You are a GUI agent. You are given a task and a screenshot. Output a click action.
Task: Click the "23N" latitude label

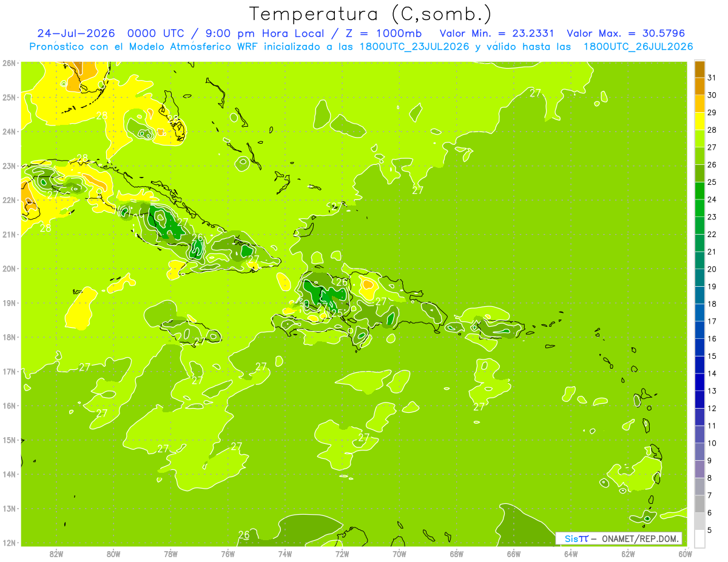tap(8, 166)
